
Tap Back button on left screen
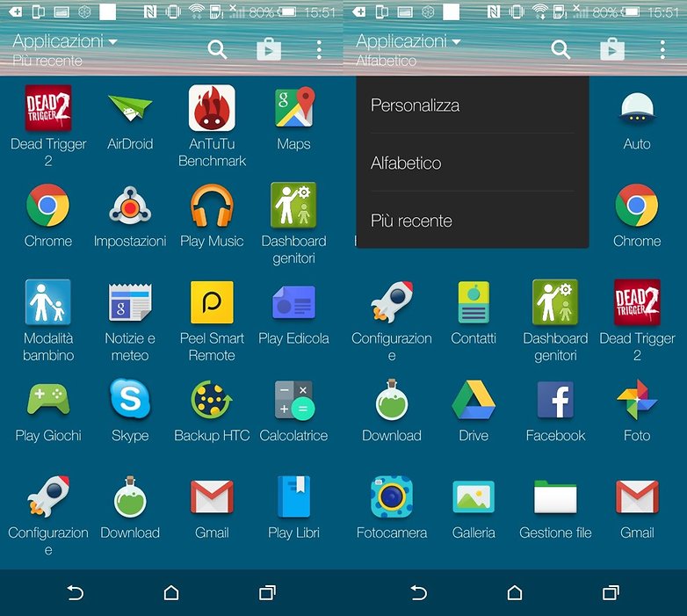(75, 593)
